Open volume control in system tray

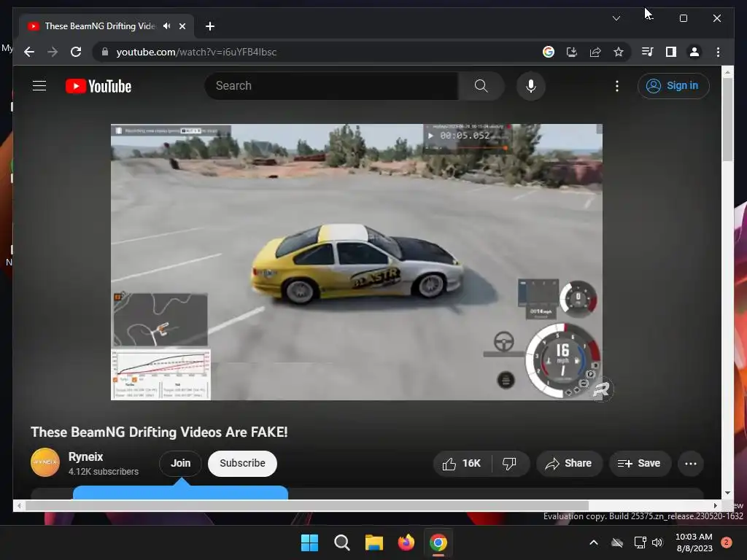pos(657,542)
